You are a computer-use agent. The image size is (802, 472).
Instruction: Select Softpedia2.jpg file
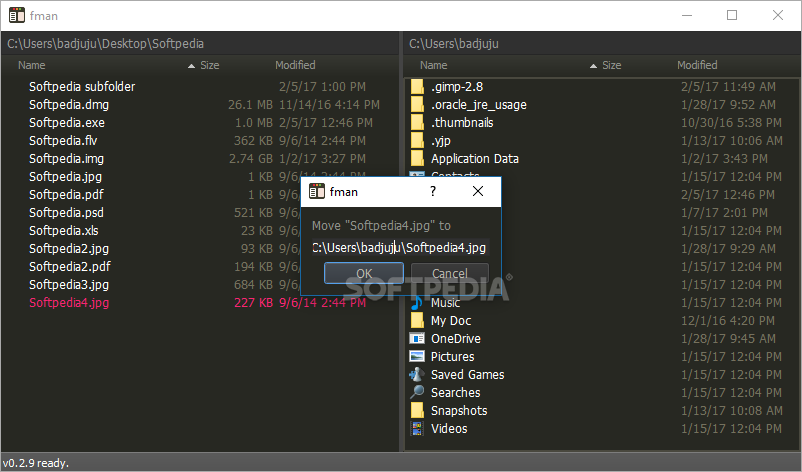[x=69, y=249]
